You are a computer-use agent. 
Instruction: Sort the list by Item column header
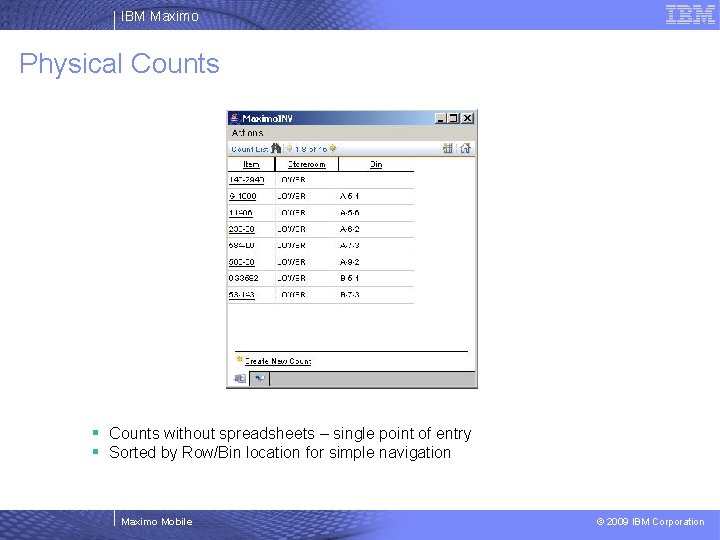coord(251,164)
